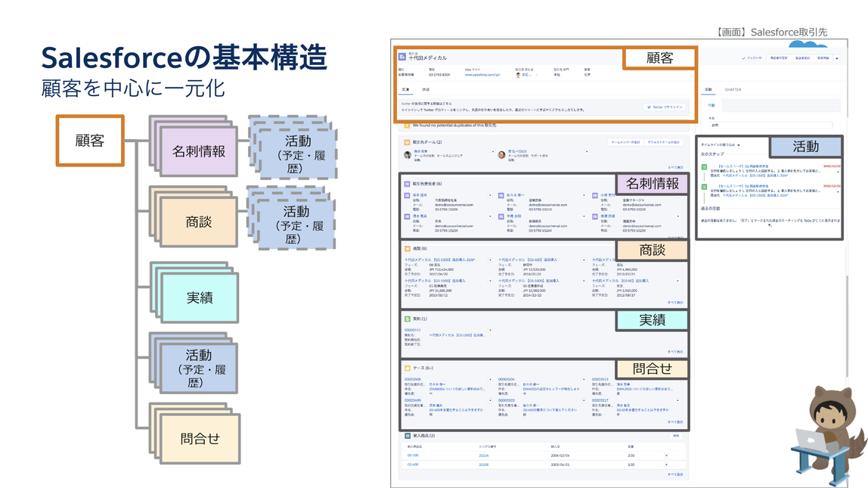This screenshot has height=488, width=868.
Task: Open product GS-400 link
Action: coord(413,465)
